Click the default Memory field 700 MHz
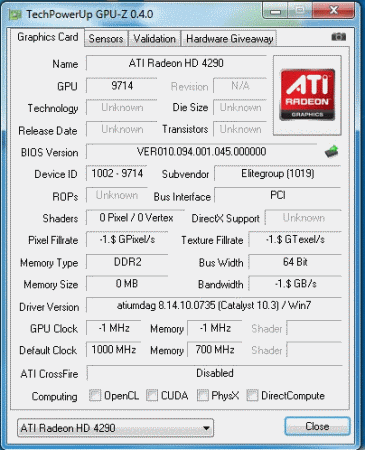This screenshot has width=365, height=450. (215, 350)
